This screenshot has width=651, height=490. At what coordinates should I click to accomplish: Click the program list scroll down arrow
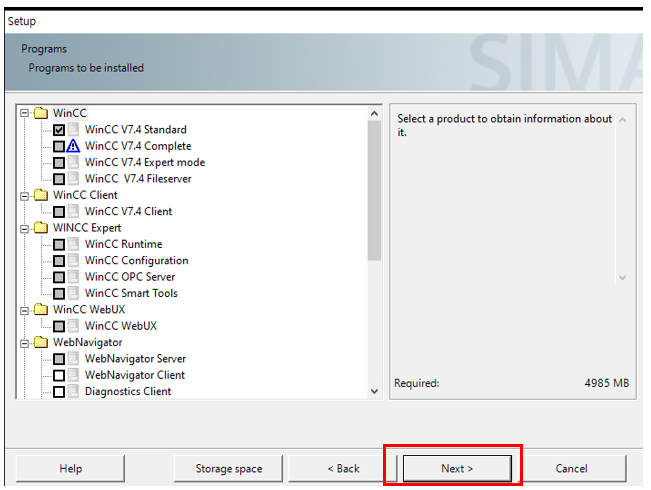coord(374,391)
